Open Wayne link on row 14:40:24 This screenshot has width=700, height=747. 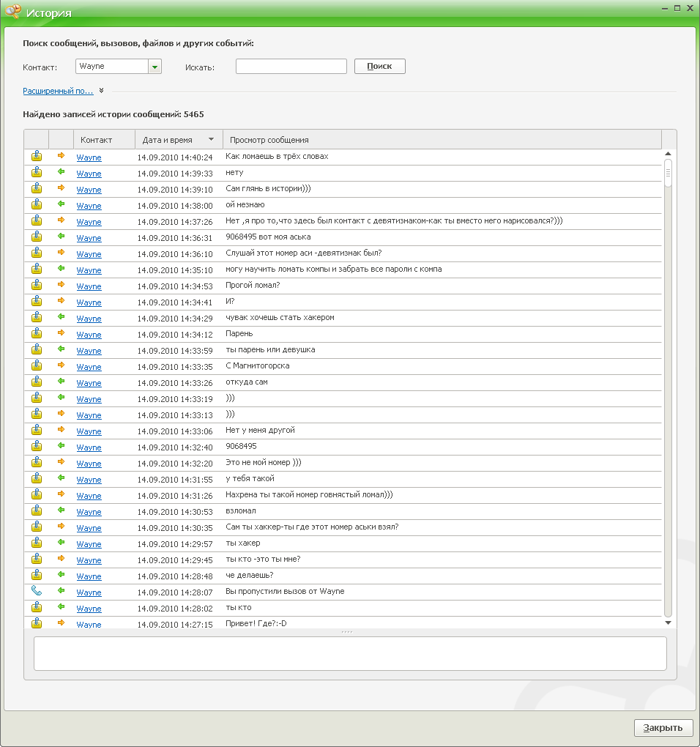point(89,157)
